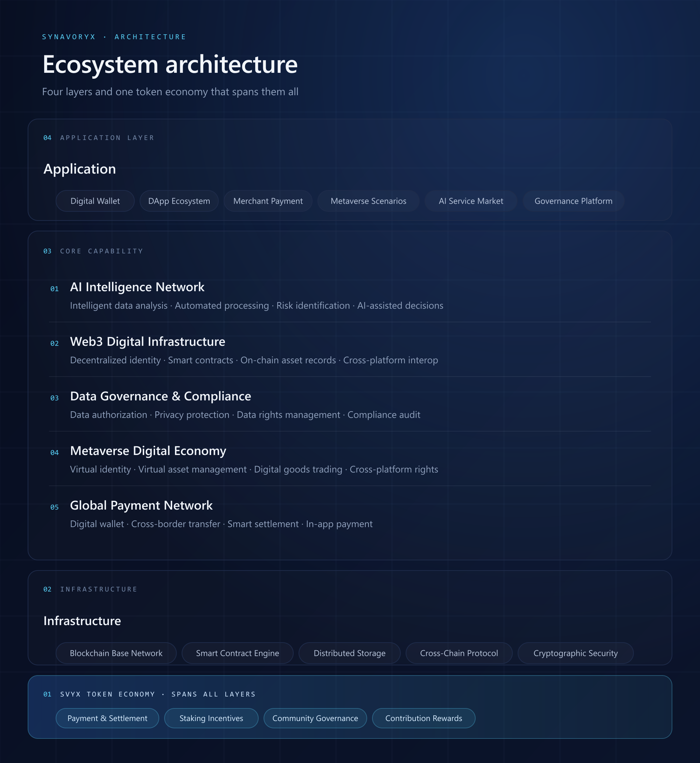700x763 pixels.
Task: Select the Governance Platform pill
Action: click(x=574, y=201)
